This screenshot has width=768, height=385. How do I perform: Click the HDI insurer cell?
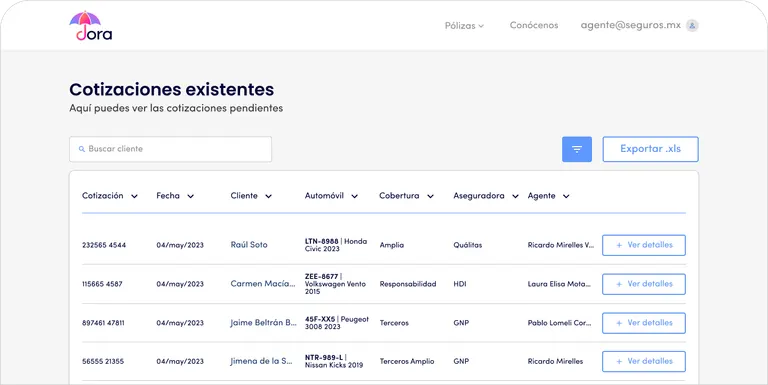(x=460, y=284)
